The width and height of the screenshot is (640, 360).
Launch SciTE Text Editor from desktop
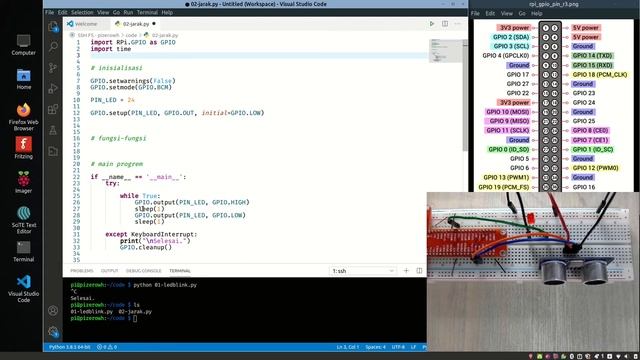click(24, 220)
